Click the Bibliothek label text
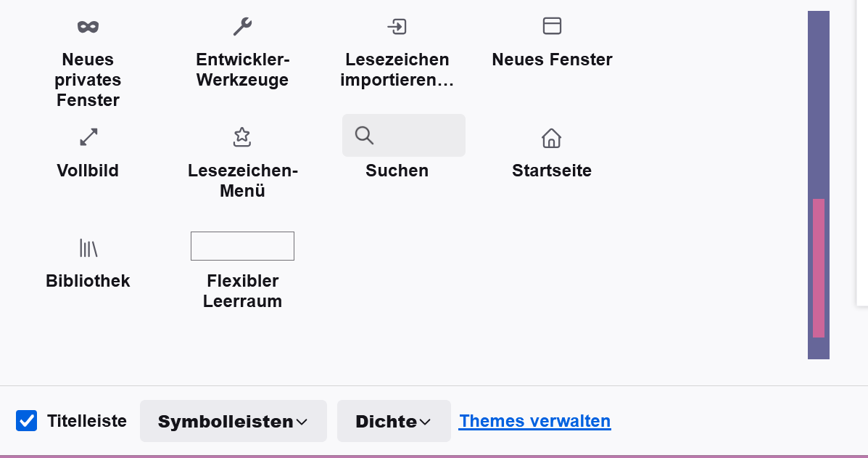Viewport: 868px width, 458px height. [x=88, y=281]
